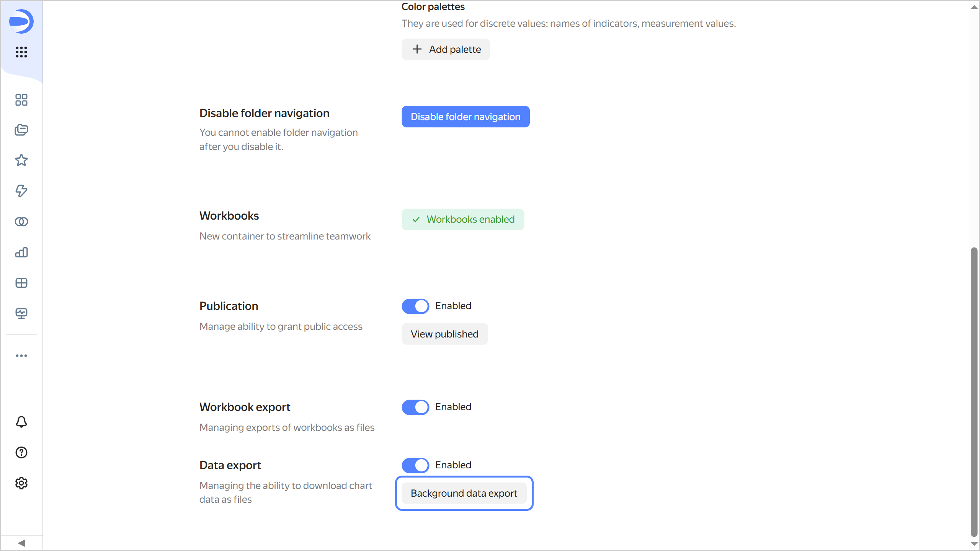Open Connections lightning icon in sidebar

(x=21, y=191)
